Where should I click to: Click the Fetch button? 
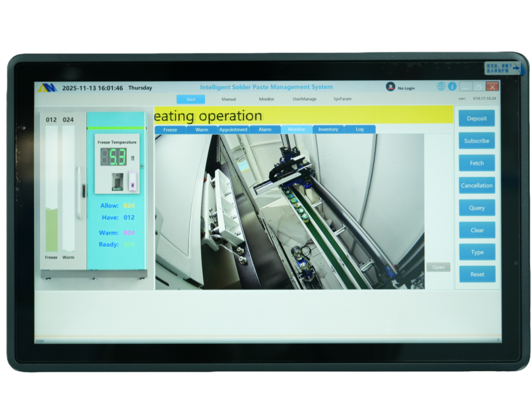[477, 163]
